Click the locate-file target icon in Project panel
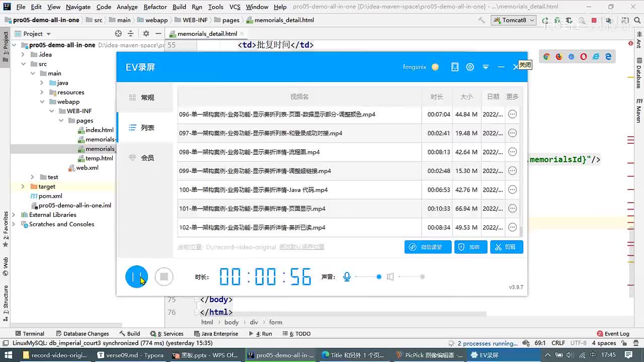This screenshot has height=362, width=644. tap(118, 34)
